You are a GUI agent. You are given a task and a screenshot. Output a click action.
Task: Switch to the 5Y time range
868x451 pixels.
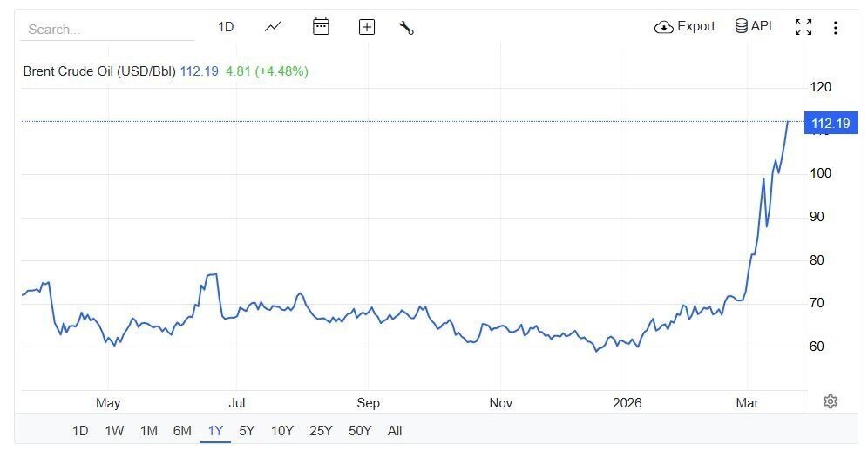point(247,430)
